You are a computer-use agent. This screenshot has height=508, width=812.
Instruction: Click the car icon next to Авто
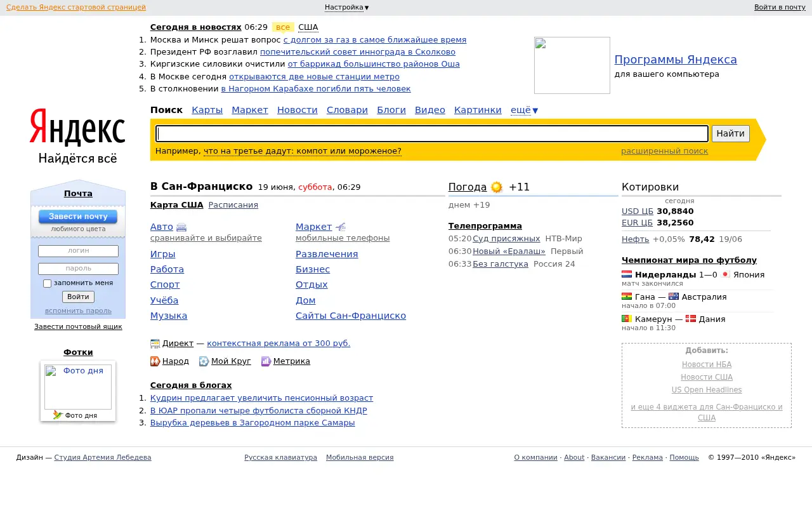(x=181, y=227)
